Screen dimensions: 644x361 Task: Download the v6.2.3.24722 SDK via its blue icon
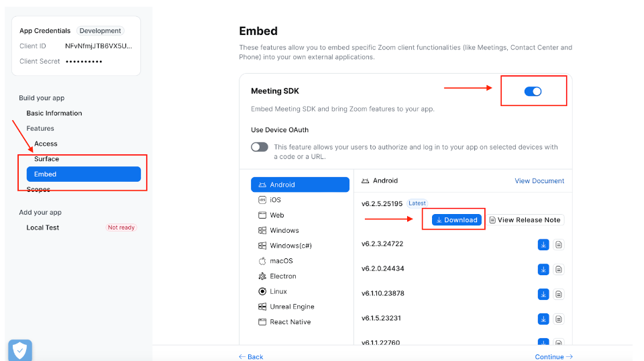(x=543, y=245)
